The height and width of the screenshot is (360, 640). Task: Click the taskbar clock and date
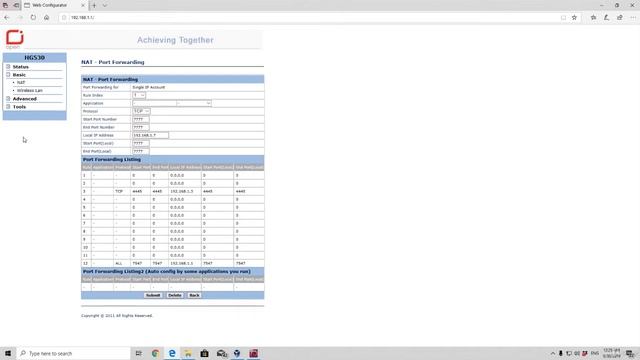(x=612, y=353)
